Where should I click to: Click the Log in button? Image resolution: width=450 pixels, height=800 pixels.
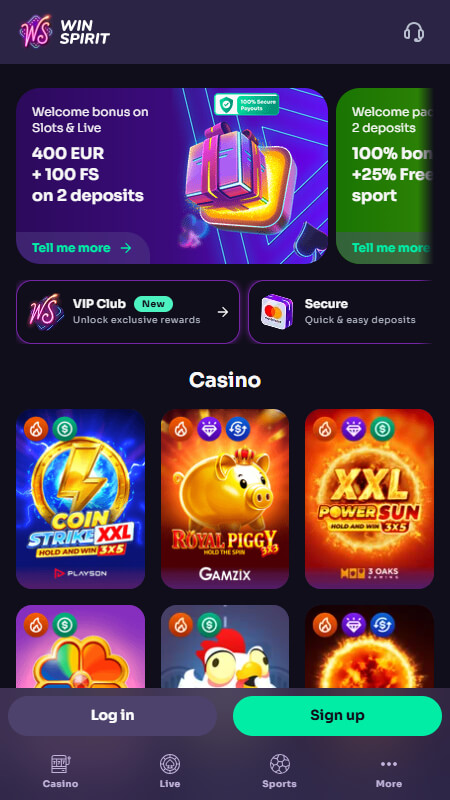point(112,715)
